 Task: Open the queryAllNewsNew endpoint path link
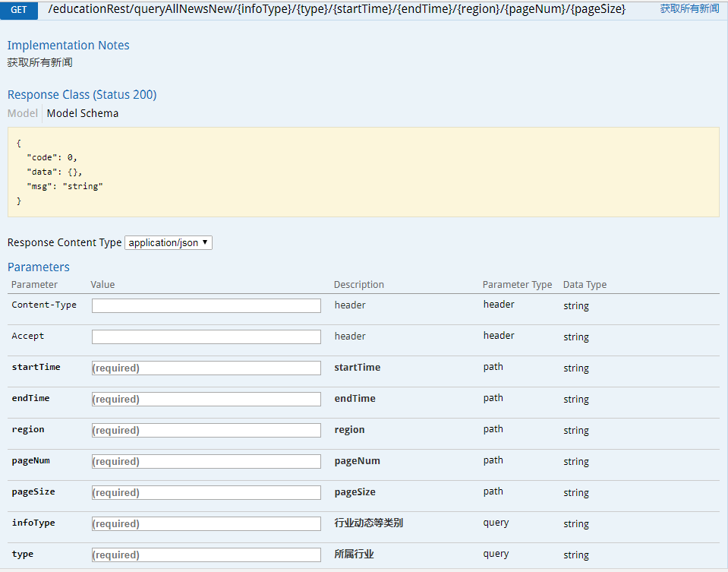pos(336,9)
